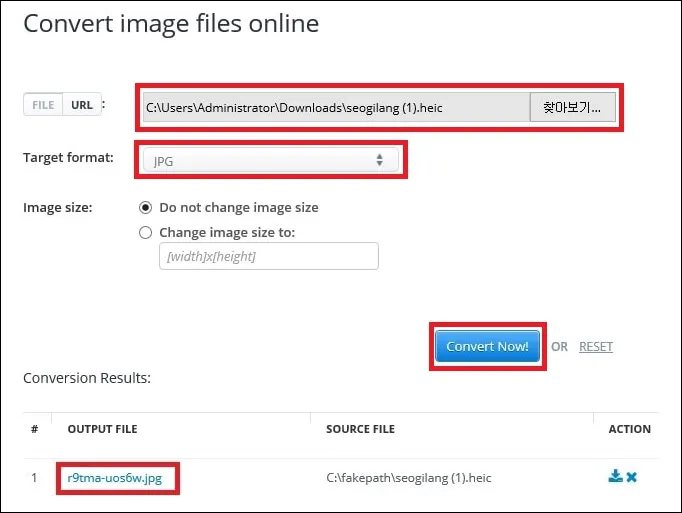Open the r9tma-uos6w.jpg output file link
The width and height of the screenshot is (682, 513).
[117, 478]
